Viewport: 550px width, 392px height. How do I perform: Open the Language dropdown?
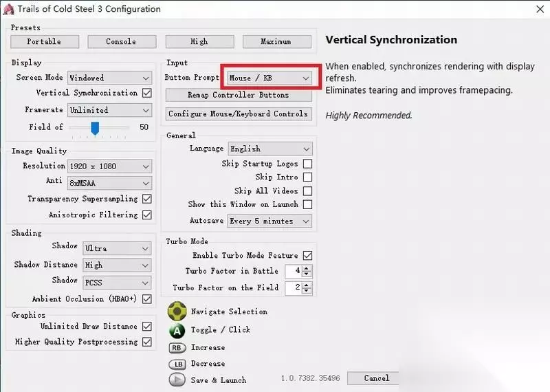pyautogui.click(x=269, y=149)
